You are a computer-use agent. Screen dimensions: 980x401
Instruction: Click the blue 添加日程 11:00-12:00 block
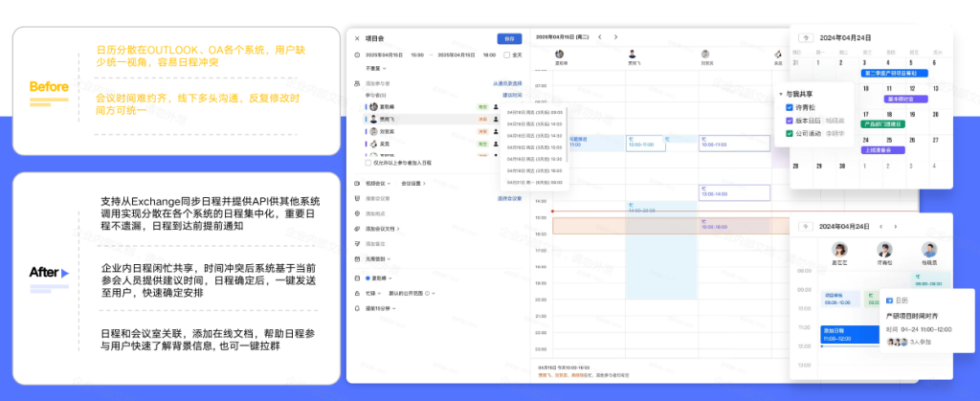pos(850,334)
